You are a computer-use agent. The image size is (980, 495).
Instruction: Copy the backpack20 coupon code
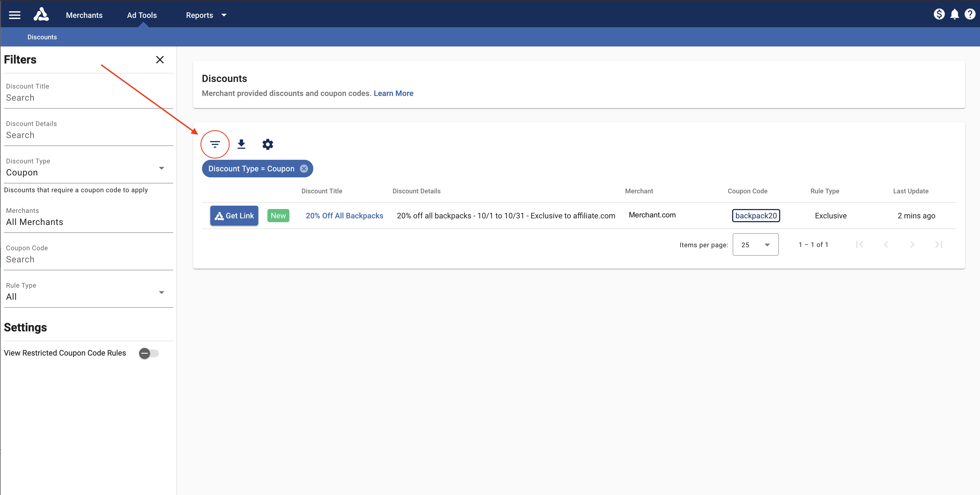(755, 216)
